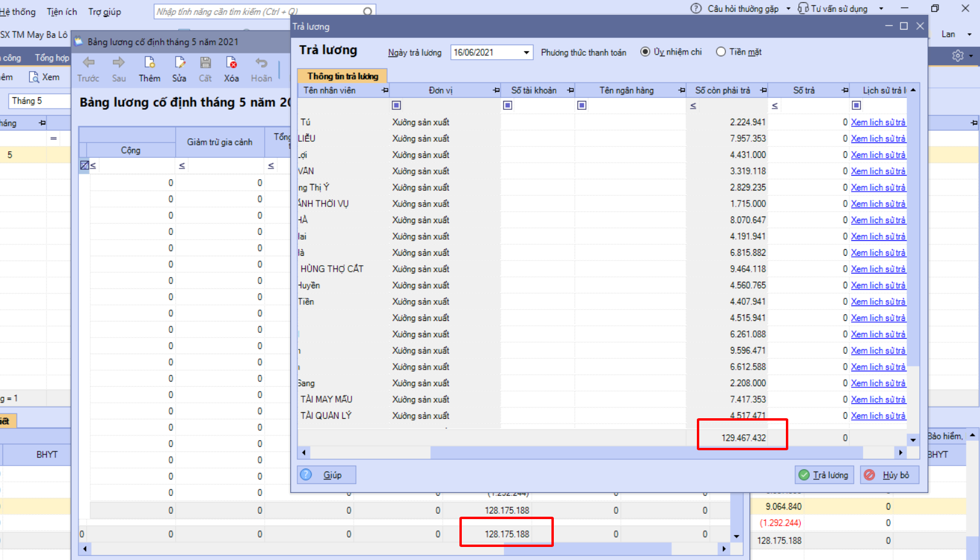Select Tiền mặt payment method

click(x=721, y=52)
